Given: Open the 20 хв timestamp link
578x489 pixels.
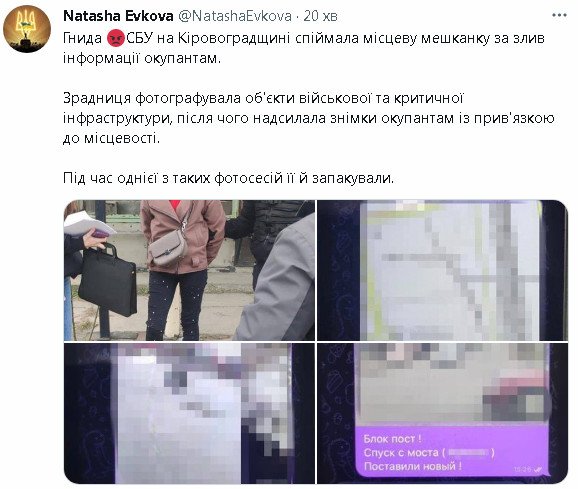Looking at the screenshot, I should pyautogui.click(x=320, y=16).
